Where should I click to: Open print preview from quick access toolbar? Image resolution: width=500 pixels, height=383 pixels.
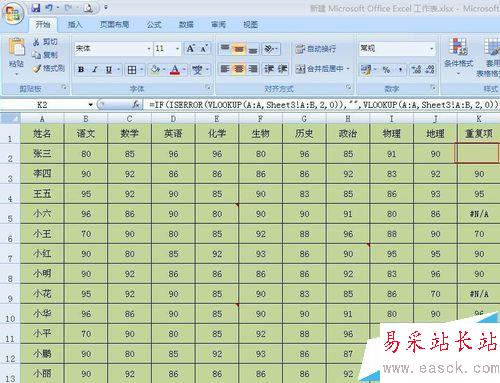[x=88, y=8]
